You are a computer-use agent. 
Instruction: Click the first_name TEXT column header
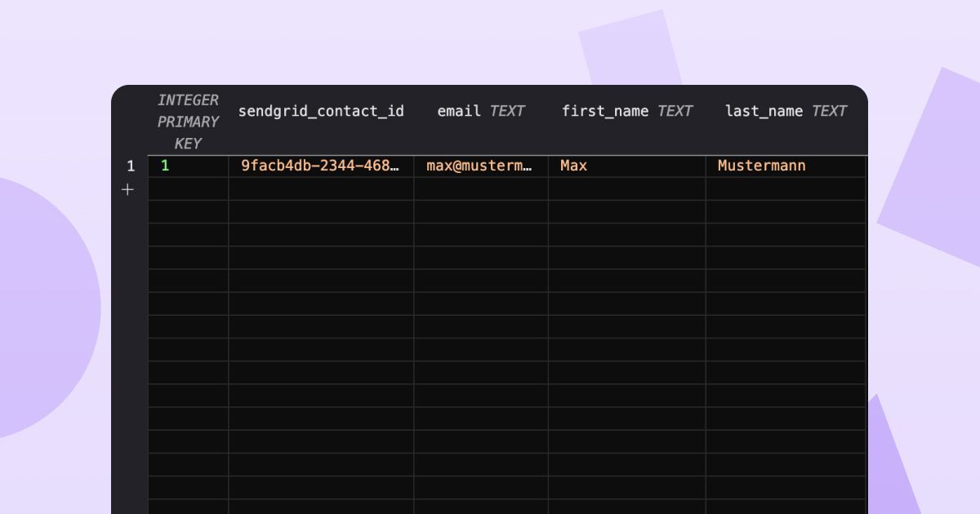604,111
